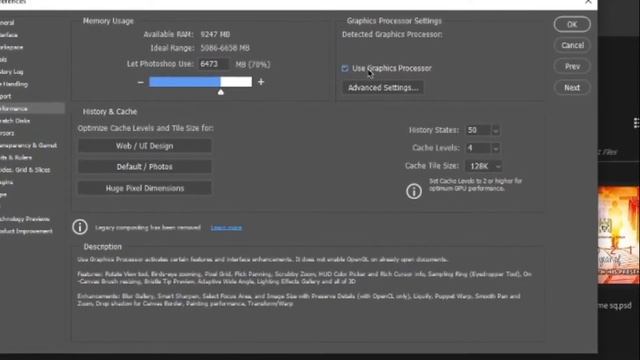Select Plug-ins in preferences sidebar
Screen dimensions: 640x360
click(x=7, y=182)
